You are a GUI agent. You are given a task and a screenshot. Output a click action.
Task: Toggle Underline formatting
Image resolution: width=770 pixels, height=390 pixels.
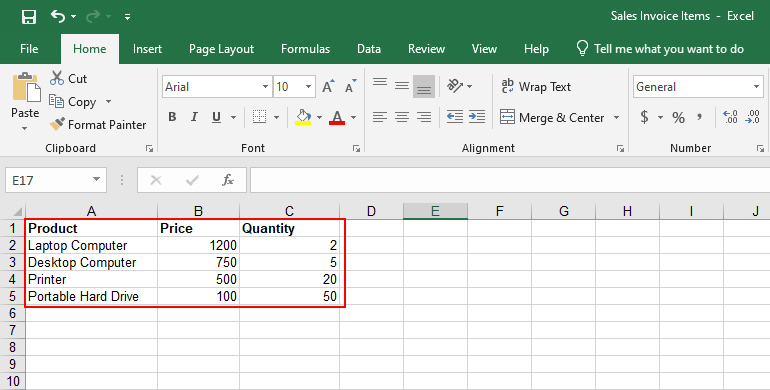[216, 117]
